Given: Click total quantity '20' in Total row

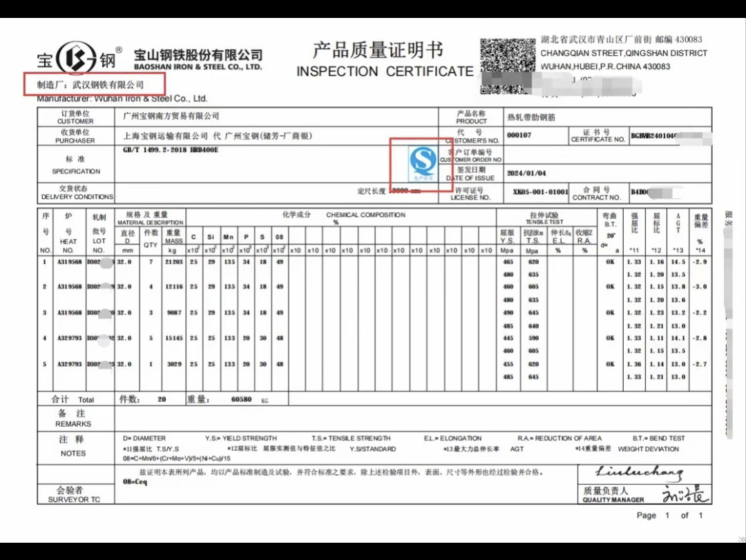Looking at the screenshot, I should coord(162,400).
